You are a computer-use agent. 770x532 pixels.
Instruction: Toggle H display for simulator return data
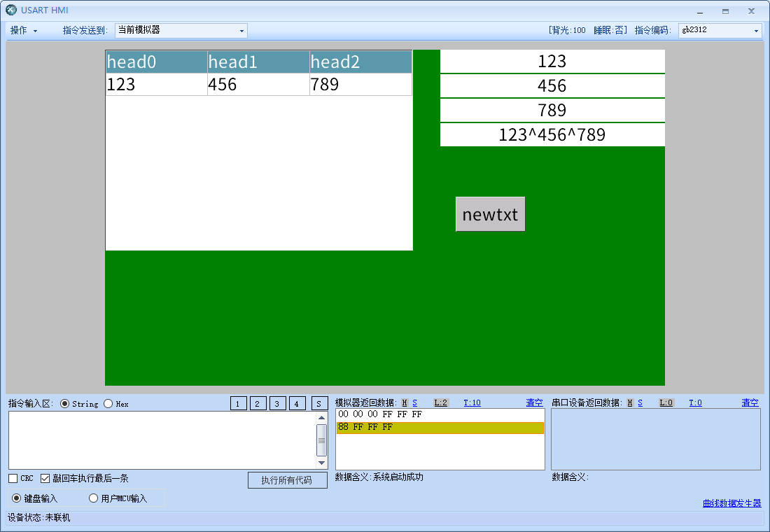tap(405, 402)
